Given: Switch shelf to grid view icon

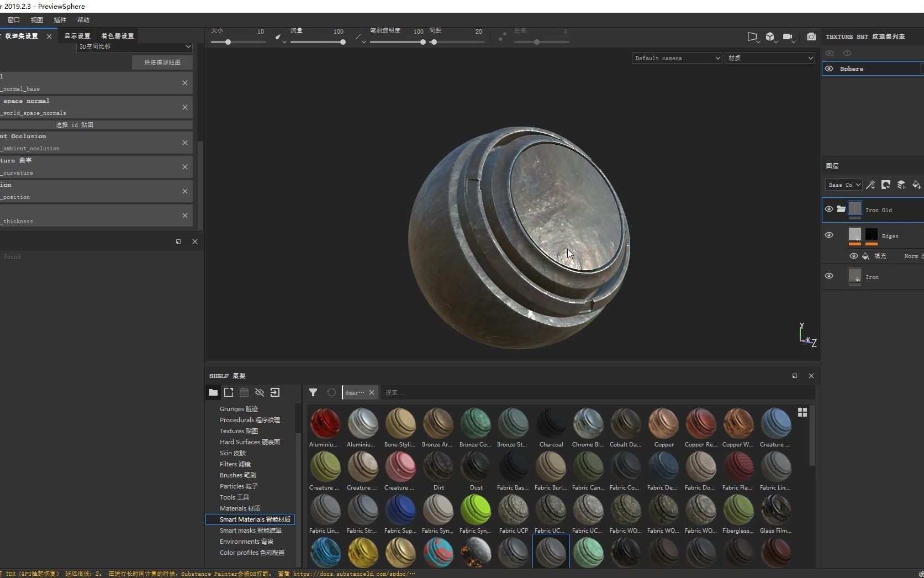Looking at the screenshot, I should [x=802, y=412].
